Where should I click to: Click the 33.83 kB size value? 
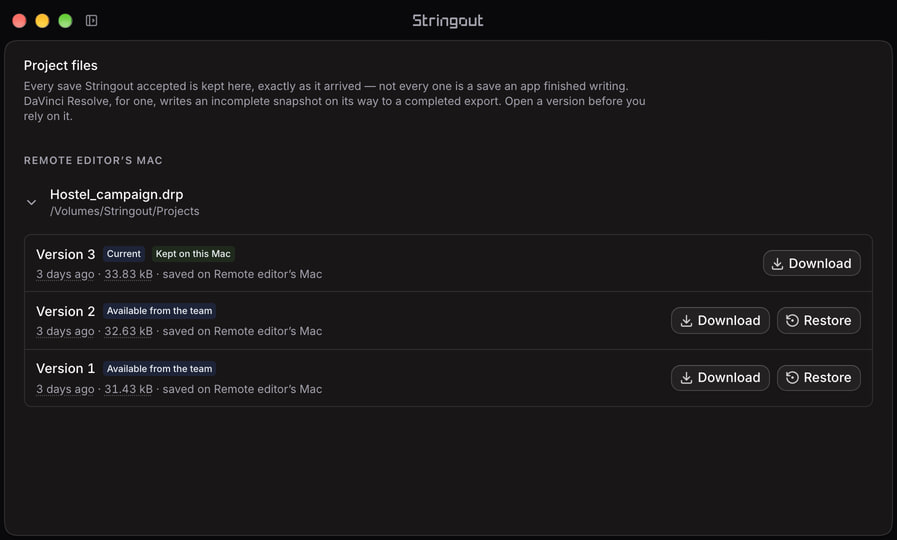click(x=128, y=274)
